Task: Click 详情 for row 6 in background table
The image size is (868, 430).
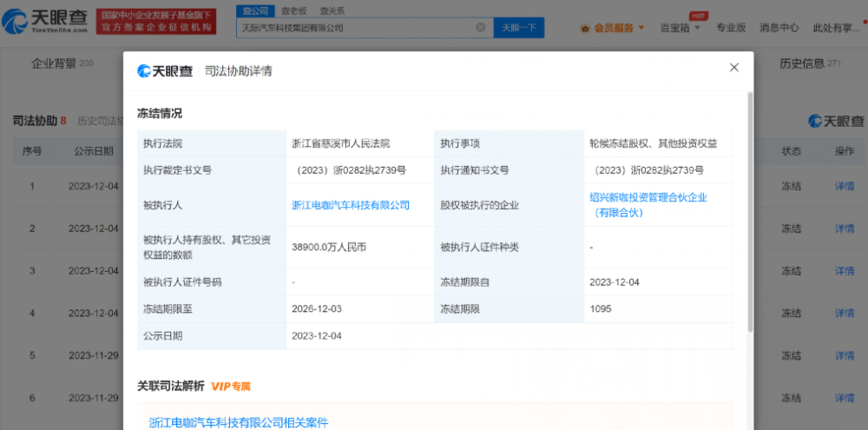Action: 845,397
